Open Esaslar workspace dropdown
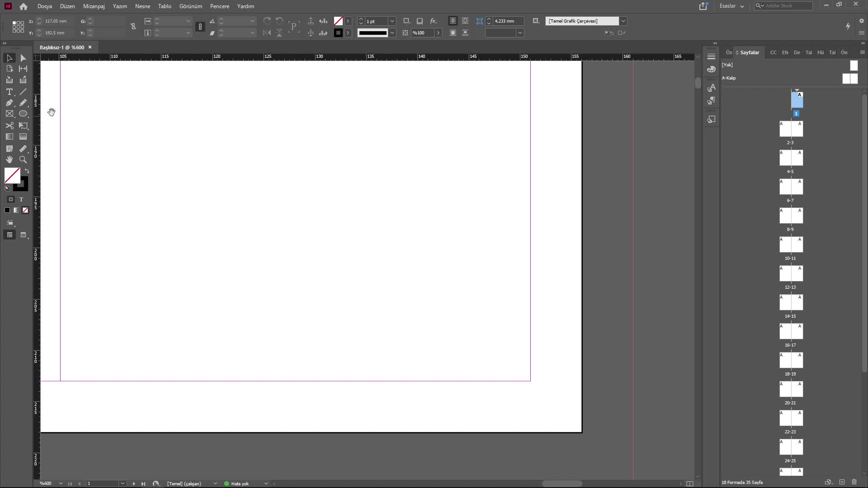The width and height of the screenshot is (868, 488). (x=732, y=6)
